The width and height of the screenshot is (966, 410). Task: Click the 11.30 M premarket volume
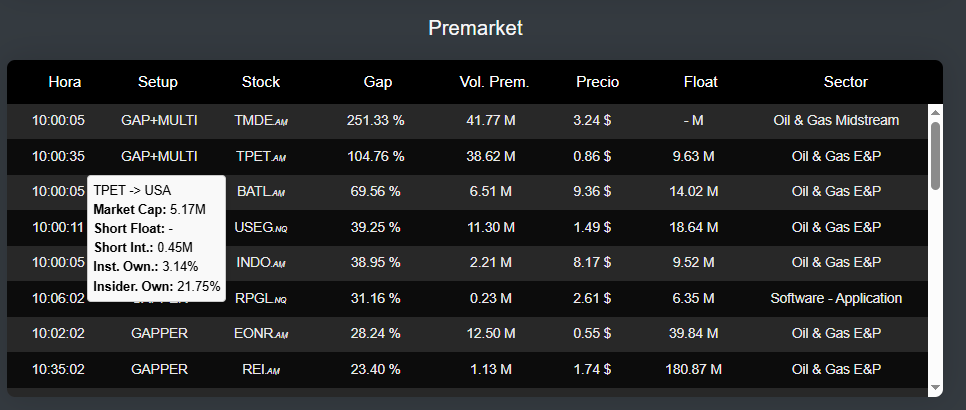[x=491, y=227]
